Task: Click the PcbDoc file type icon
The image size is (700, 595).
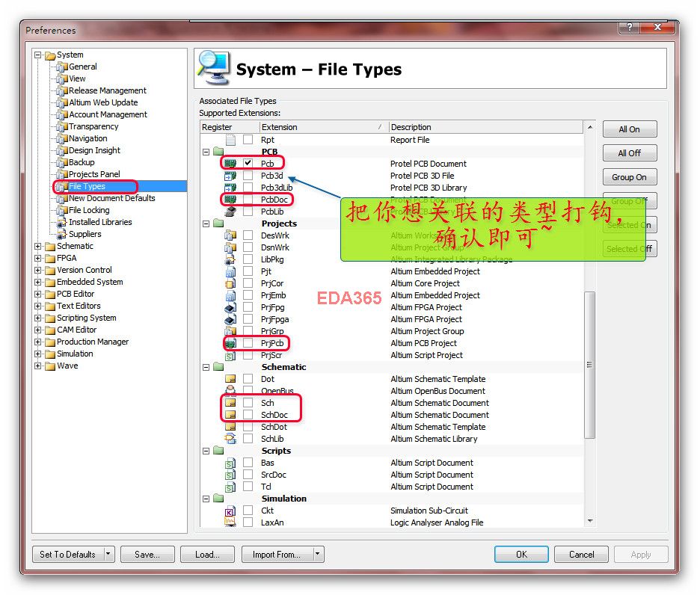Action: [230, 199]
